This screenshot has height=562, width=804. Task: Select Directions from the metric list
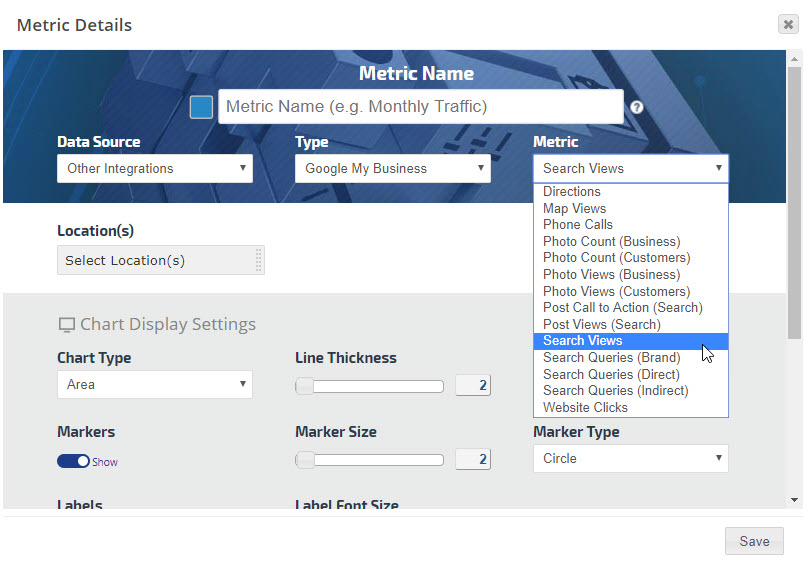click(572, 192)
